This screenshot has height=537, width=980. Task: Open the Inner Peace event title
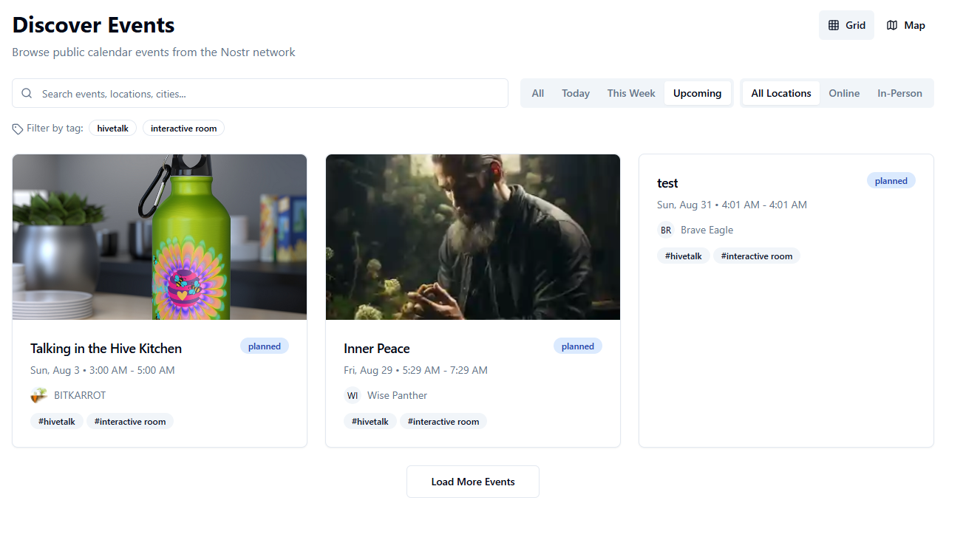point(376,349)
